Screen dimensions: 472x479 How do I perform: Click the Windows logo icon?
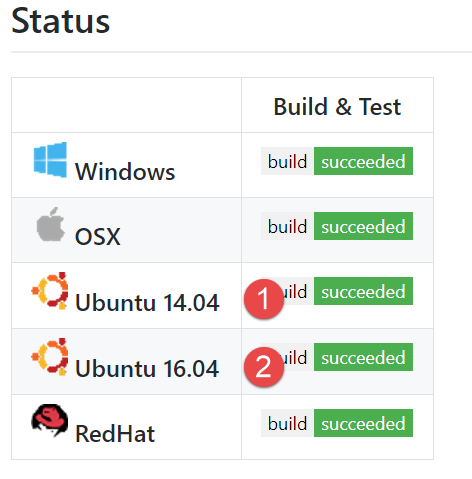pos(50,160)
